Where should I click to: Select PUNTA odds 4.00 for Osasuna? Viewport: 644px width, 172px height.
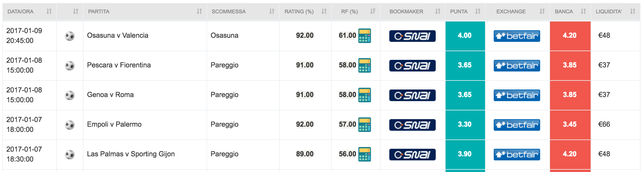pos(465,36)
